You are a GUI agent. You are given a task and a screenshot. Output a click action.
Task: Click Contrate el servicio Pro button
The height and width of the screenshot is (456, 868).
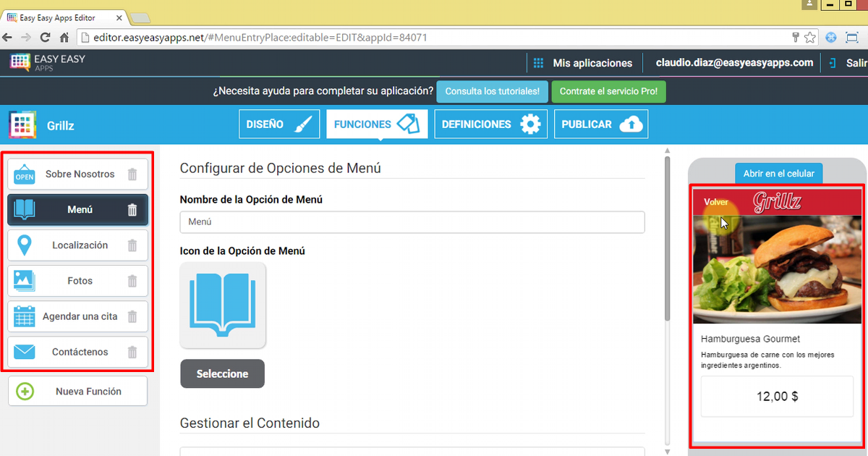point(608,92)
